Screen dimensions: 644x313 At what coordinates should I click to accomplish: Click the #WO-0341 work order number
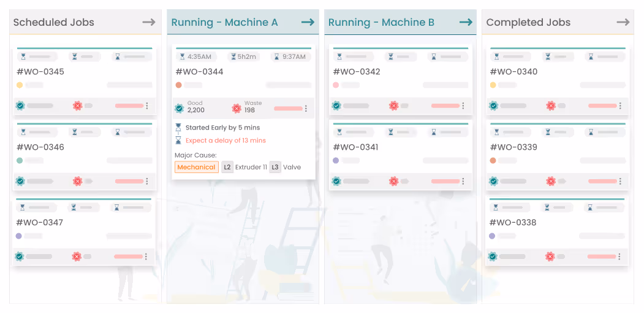(x=355, y=147)
